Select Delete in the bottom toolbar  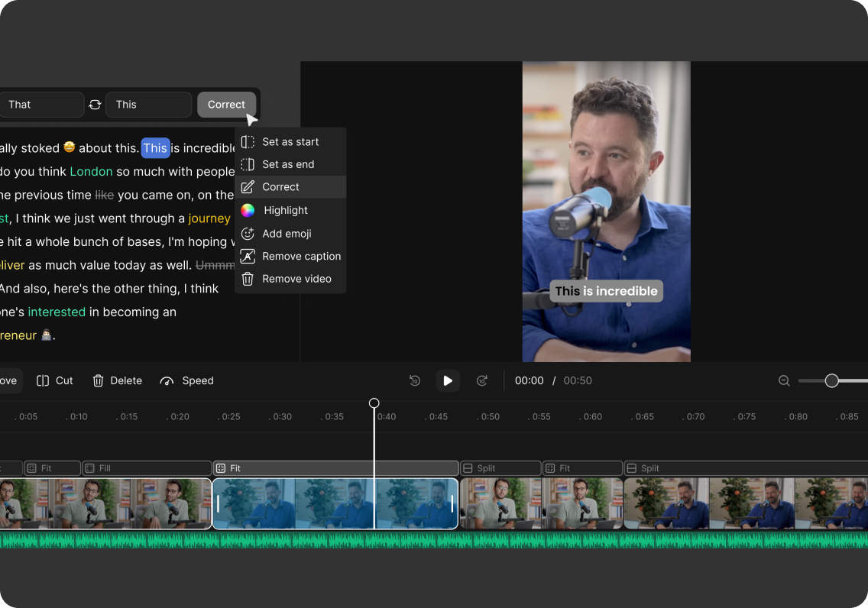(x=117, y=380)
